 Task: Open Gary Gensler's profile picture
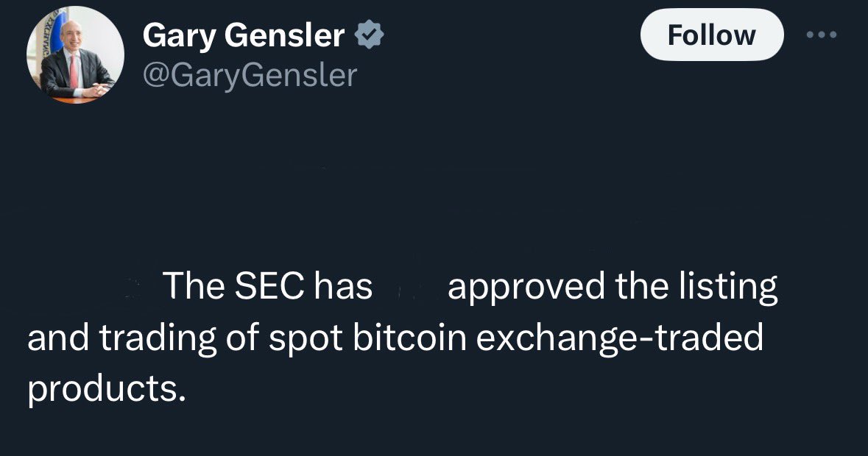[75, 57]
